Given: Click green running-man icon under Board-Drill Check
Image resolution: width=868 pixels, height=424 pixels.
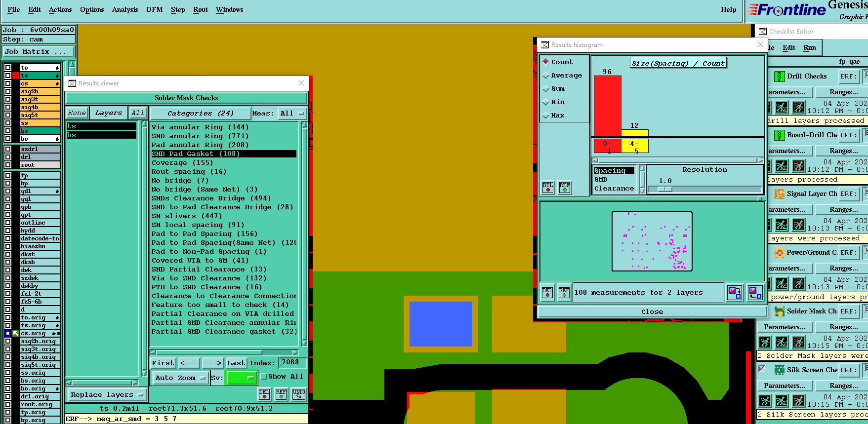Looking at the screenshot, I should coord(782,166).
